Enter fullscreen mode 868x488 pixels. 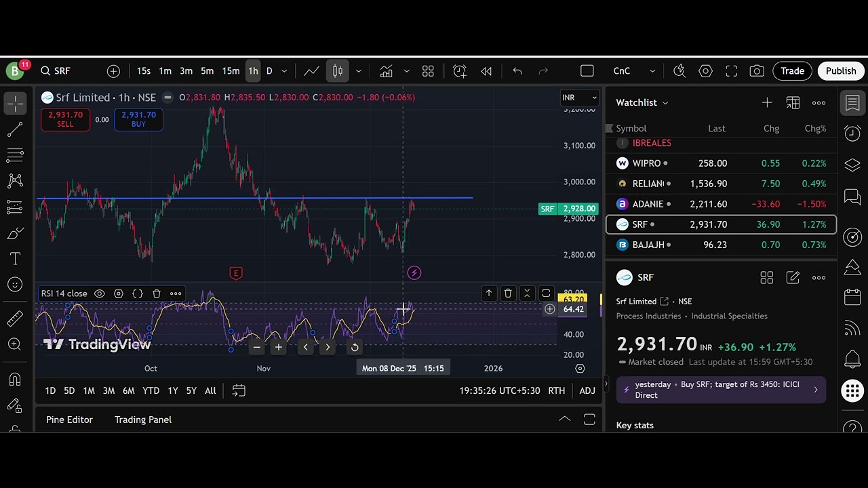pos(731,70)
